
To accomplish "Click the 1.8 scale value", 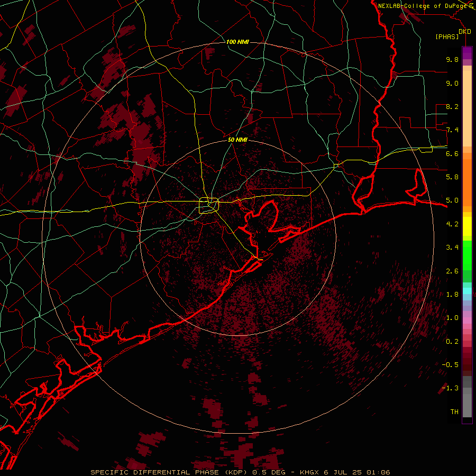I will point(452,295).
